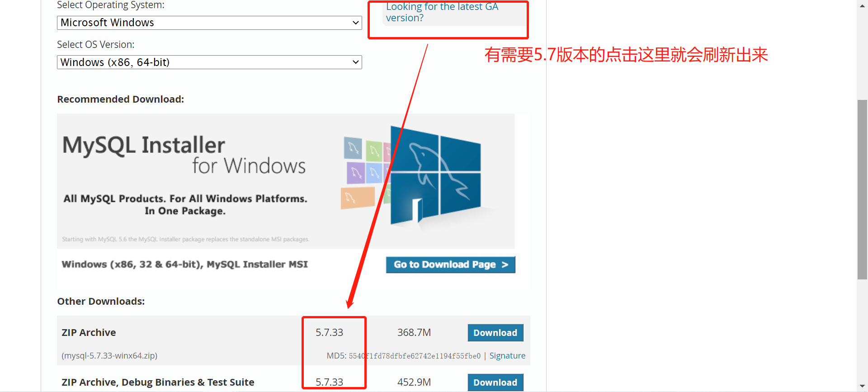Click the page's vertical scrollbar thumb

[x=862, y=190]
